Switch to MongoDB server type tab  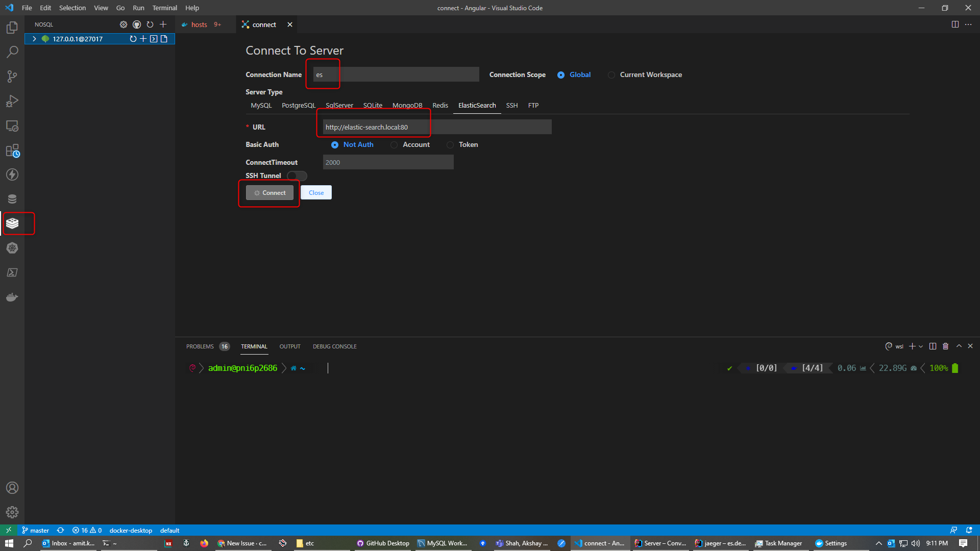(407, 106)
